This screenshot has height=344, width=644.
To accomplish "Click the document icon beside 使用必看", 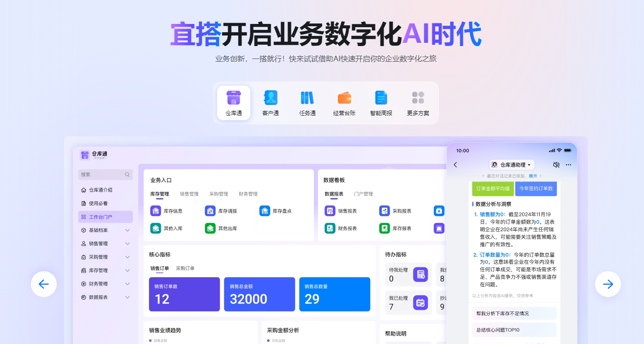I will click(83, 203).
